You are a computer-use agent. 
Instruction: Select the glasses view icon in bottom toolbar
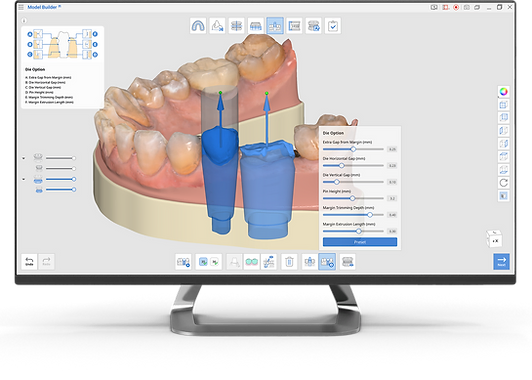coord(251,262)
